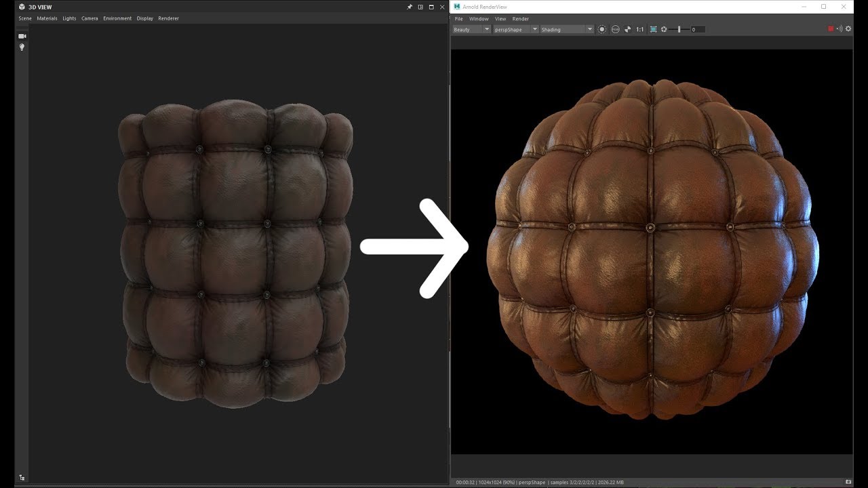The image size is (868, 488).
Task: Open the perspShape camera dropdown
Action: coord(515,29)
